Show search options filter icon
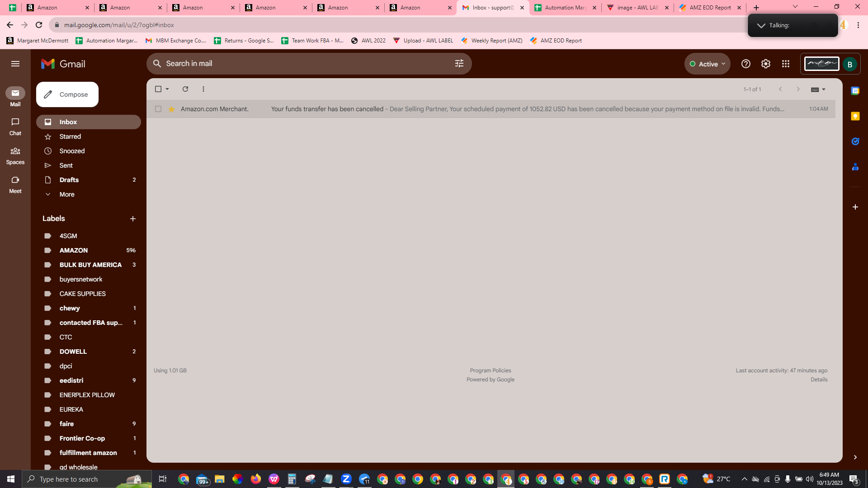Viewport: 868px width, 488px height. [x=459, y=64]
